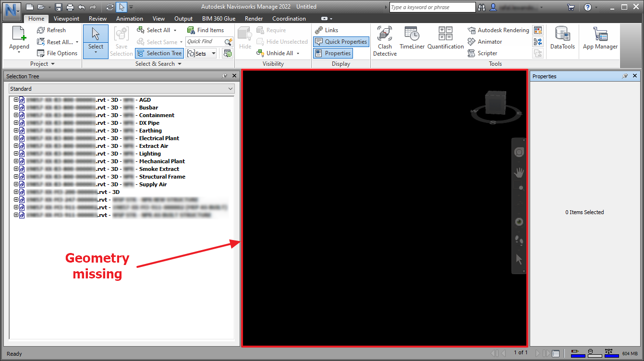Pin the Selection Tree panel with auto-hide
Screen dimensions: 644x361
[225, 76]
